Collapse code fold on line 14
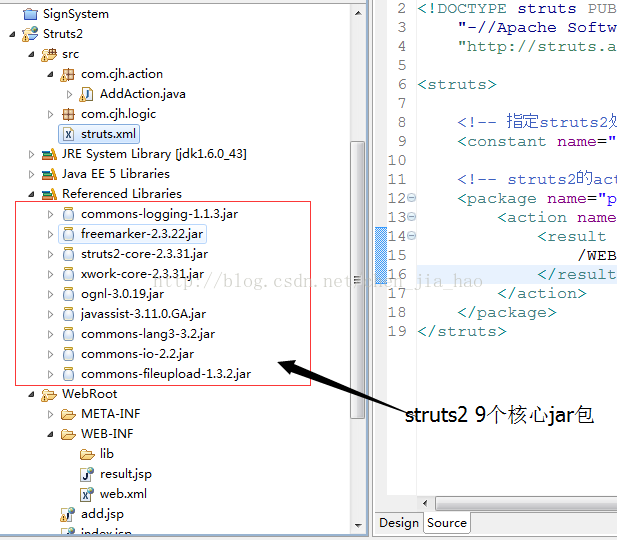Image resolution: width=617 pixels, height=540 pixels. pyautogui.click(x=411, y=236)
